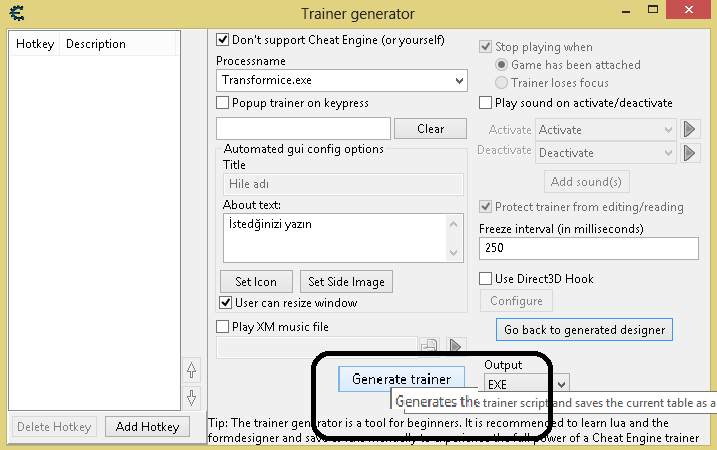Toggle User can resize window checkbox
The image size is (717, 450).
click(225, 302)
